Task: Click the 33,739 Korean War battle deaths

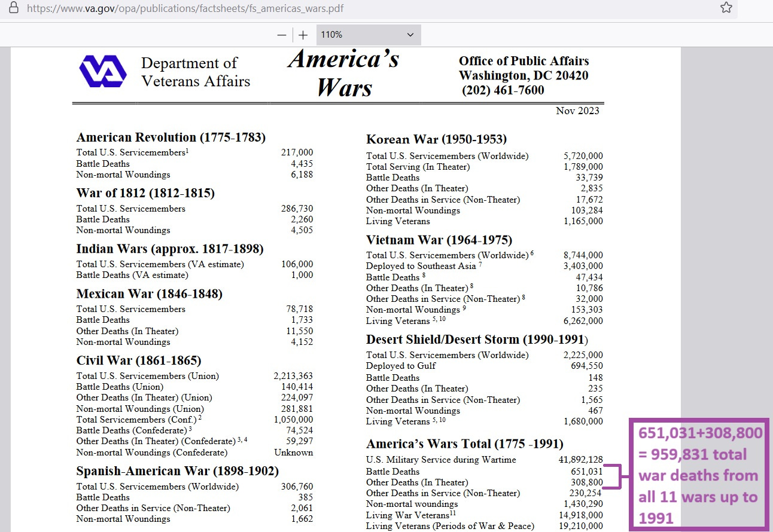Action: tap(589, 178)
